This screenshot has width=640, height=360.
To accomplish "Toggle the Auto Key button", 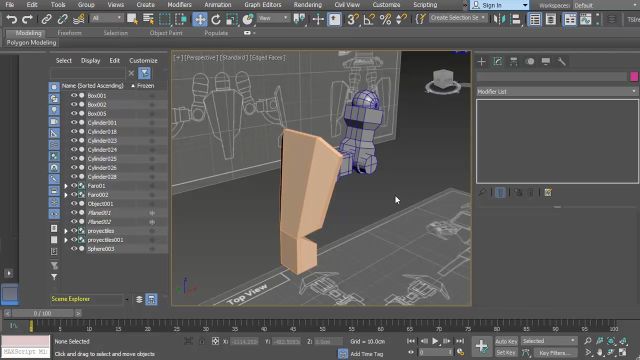I will (x=506, y=341).
